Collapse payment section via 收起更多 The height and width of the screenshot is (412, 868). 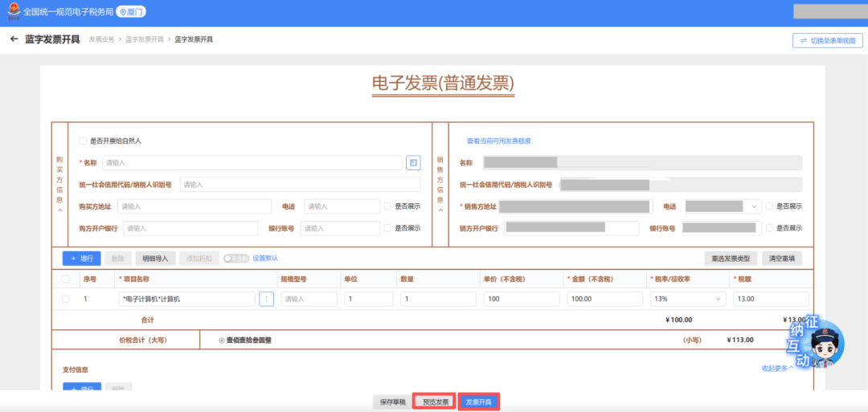click(777, 369)
